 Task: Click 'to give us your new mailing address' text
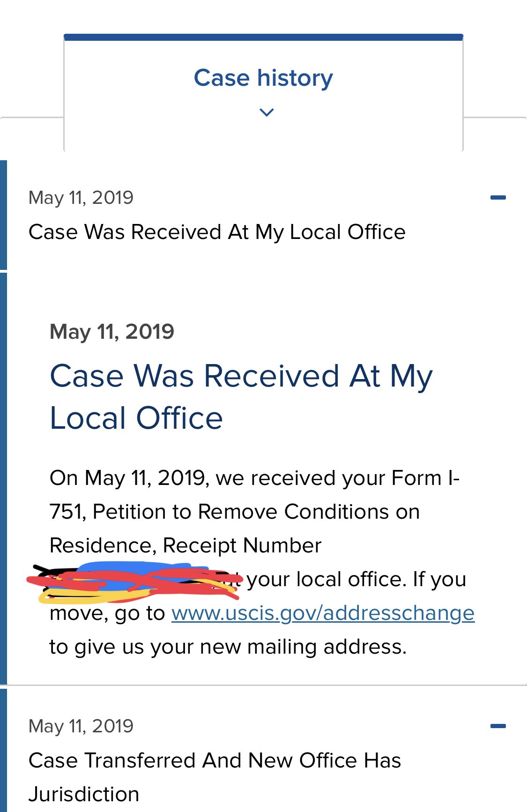(x=228, y=647)
